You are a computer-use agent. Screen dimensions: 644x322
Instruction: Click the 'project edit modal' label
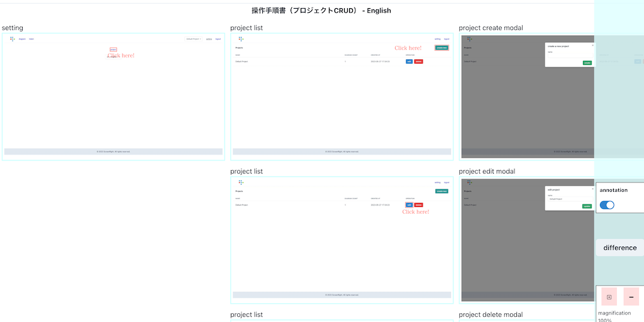(487, 171)
